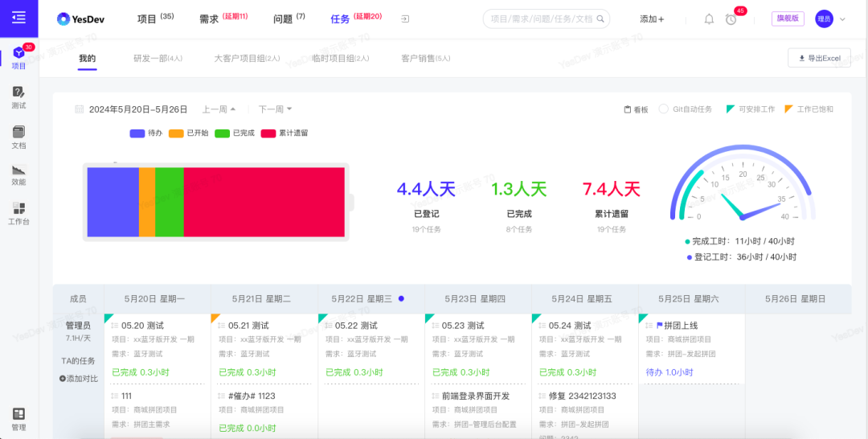The width and height of the screenshot is (868, 439).
Task: Click the 待办 blue legend swatch
Action: point(137,133)
